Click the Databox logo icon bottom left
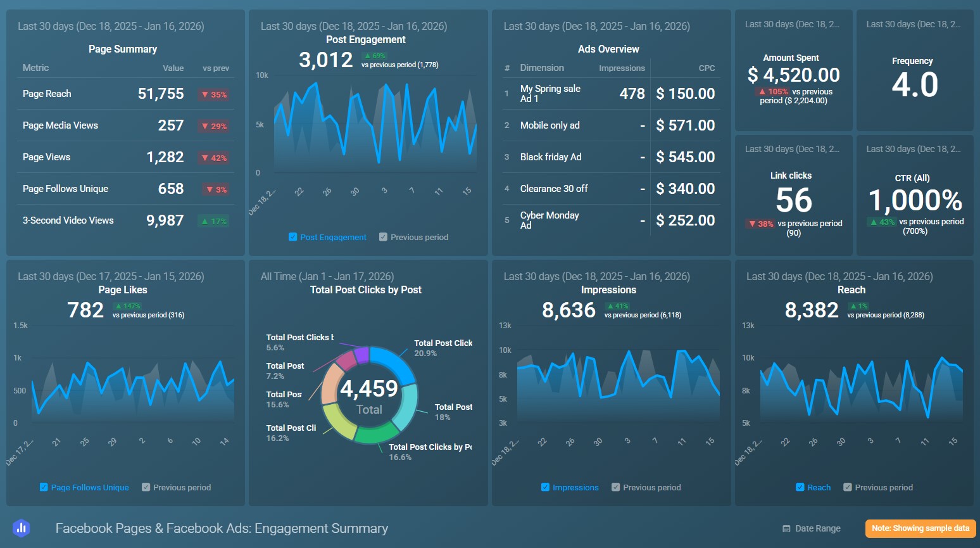 [21, 528]
